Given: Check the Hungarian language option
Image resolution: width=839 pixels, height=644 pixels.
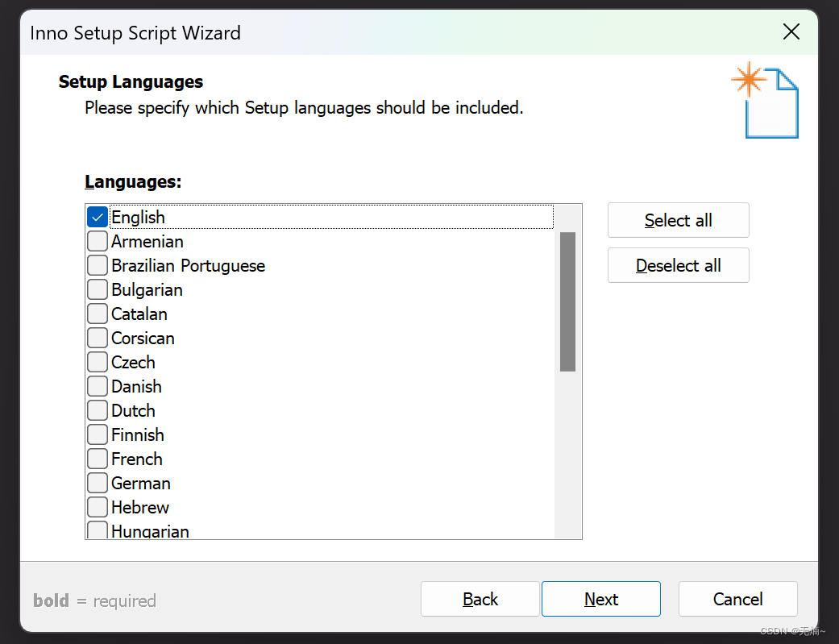Looking at the screenshot, I should tap(97, 530).
